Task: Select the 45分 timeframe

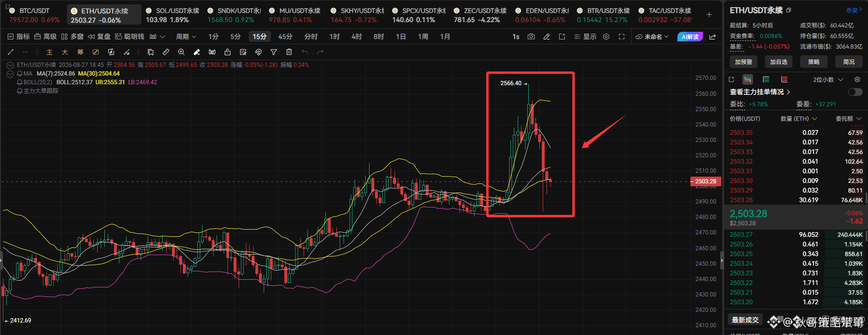Action: (285, 37)
